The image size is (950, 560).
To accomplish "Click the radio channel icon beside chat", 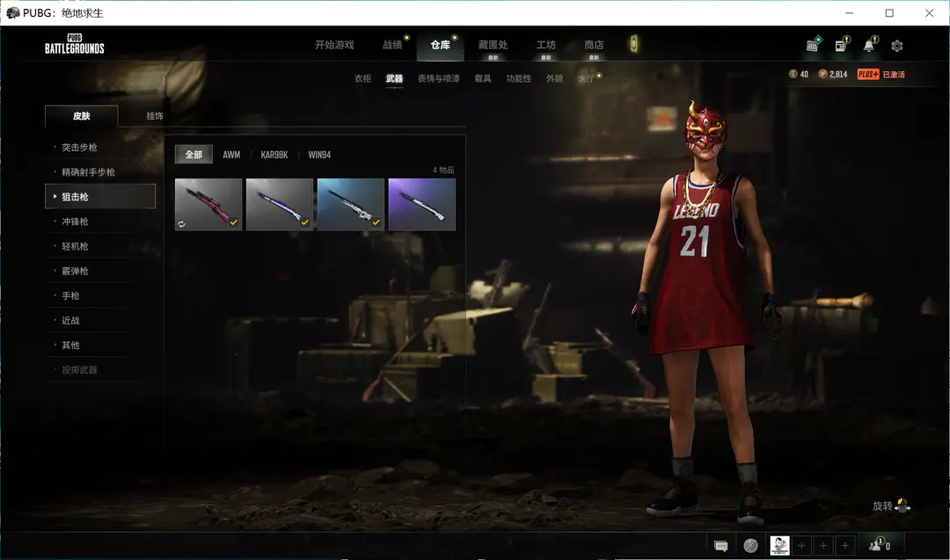I will coord(750,546).
